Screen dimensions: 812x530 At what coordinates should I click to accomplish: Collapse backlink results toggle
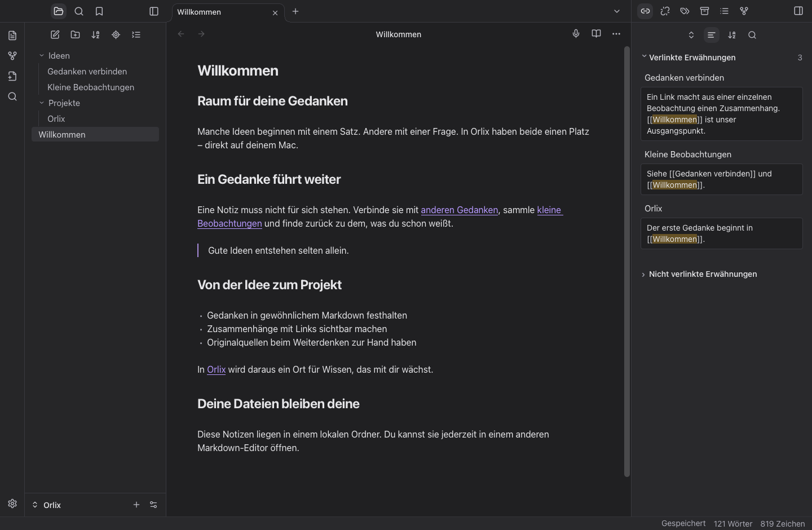click(691, 35)
